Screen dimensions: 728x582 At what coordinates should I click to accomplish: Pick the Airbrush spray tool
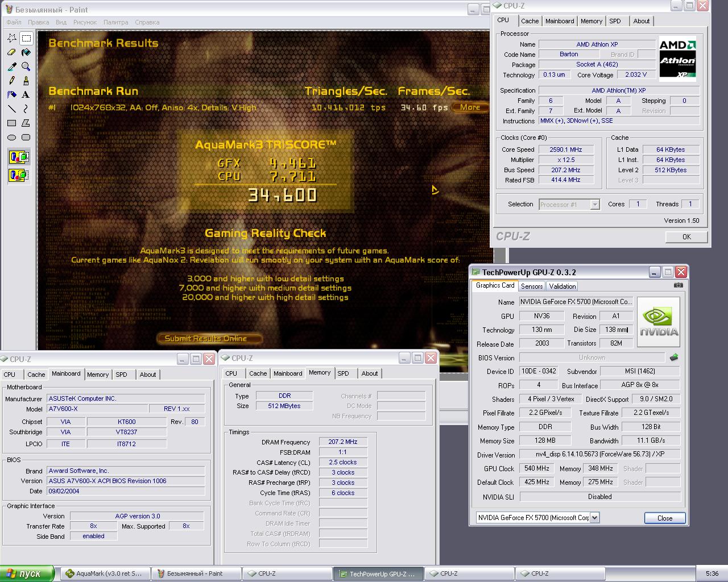(11, 95)
